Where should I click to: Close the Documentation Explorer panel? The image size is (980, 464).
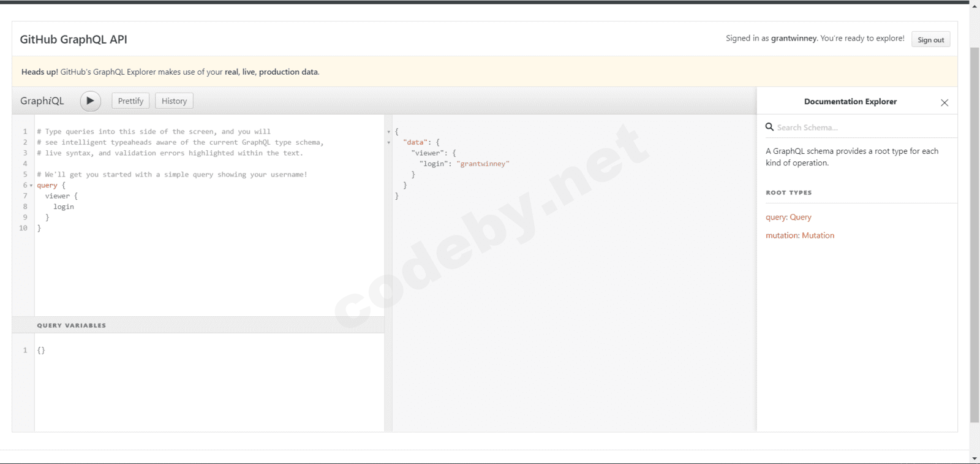coord(944,103)
